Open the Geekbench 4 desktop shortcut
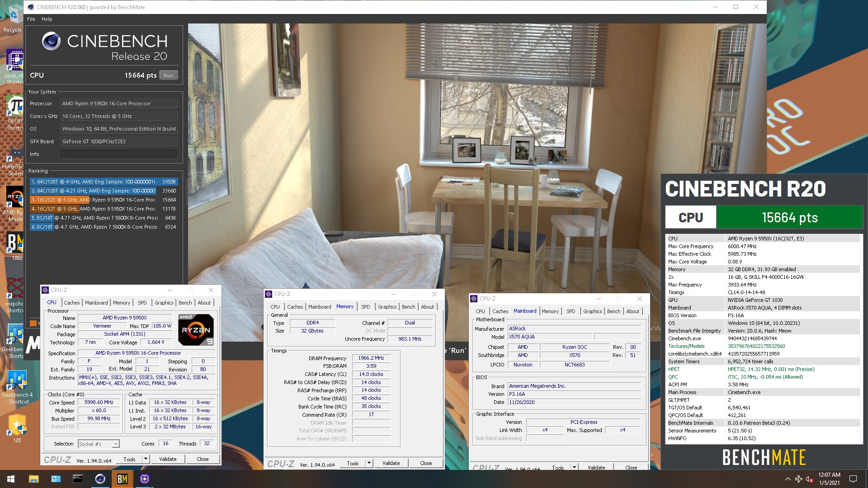868x488 pixels. point(17,387)
